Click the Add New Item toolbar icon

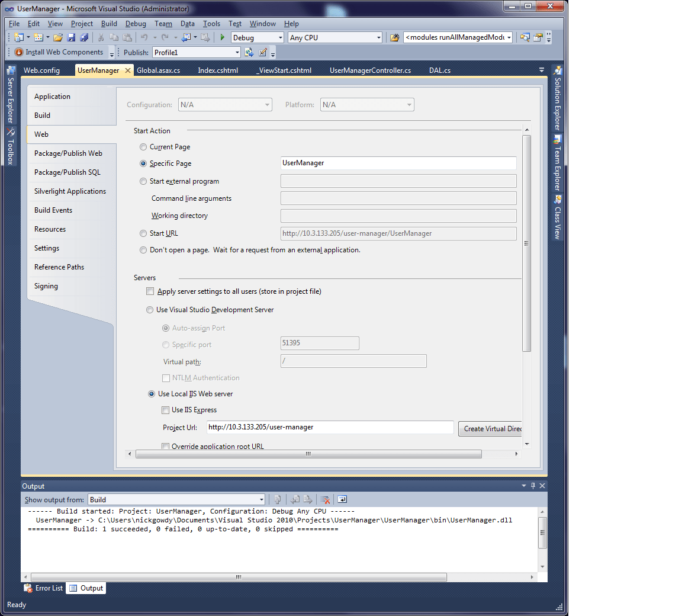38,37
